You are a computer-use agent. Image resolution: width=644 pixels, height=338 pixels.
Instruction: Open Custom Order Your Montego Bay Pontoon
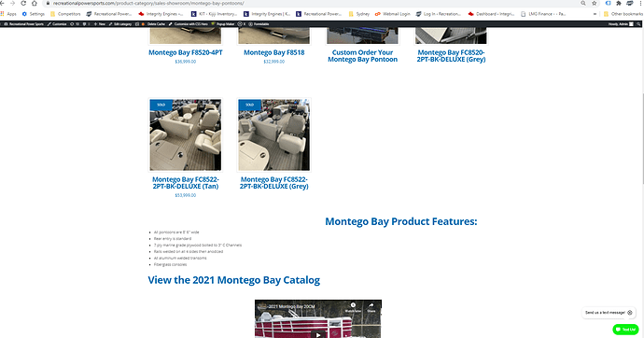coord(363,56)
